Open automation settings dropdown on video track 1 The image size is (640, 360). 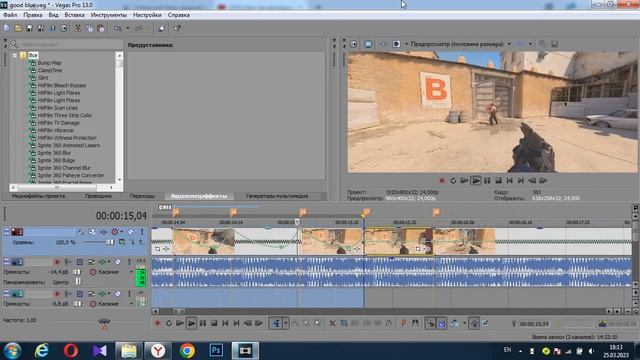pos(122,232)
